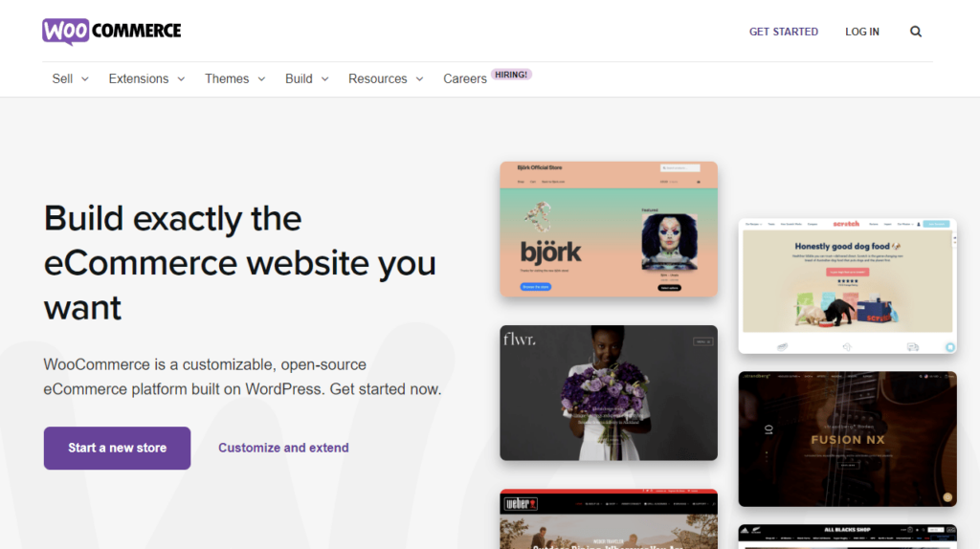Screen dimensions: 980x549
Task: Open the flwr. store showcase thumbnail
Action: [x=609, y=393]
